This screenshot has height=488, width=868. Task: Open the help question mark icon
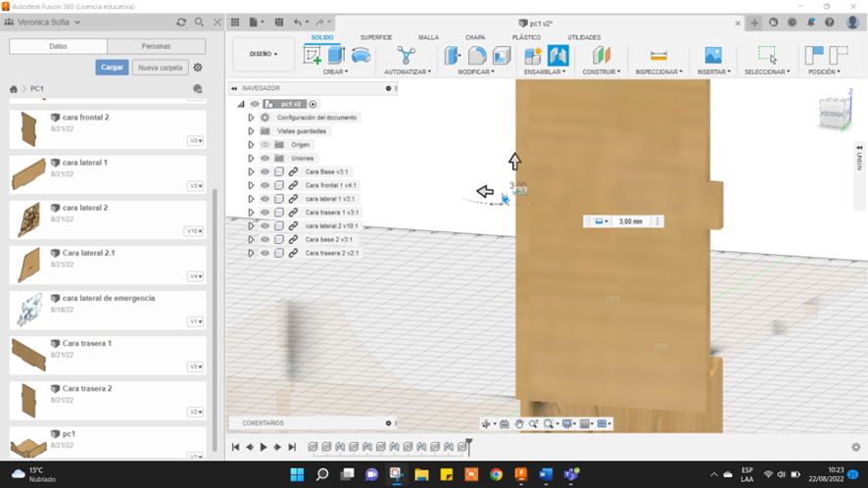pyautogui.click(x=829, y=23)
